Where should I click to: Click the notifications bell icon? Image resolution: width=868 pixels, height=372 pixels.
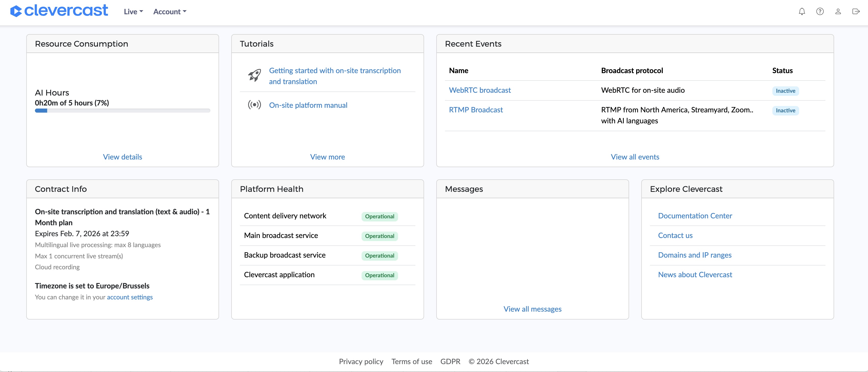coord(802,11)
